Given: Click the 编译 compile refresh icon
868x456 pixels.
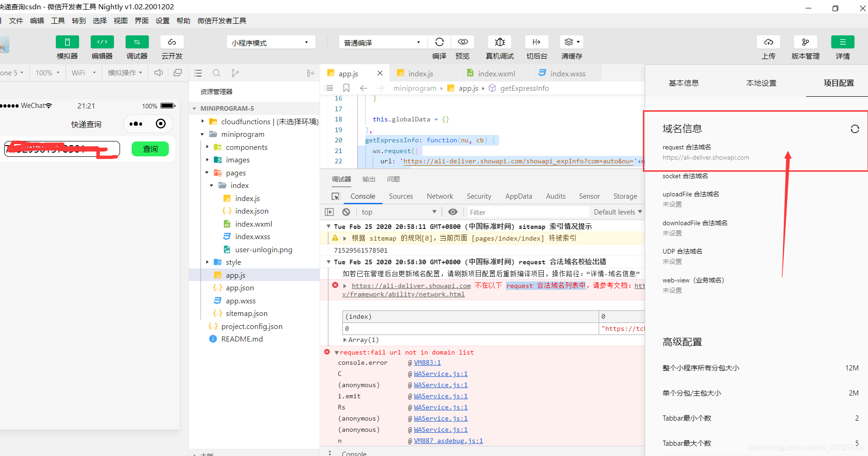Looking at the screenshot, I should [440, 42].
